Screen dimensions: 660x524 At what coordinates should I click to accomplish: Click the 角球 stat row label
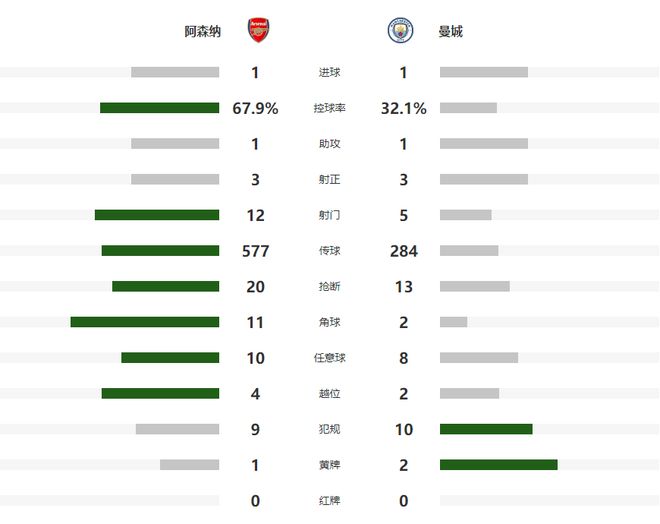click(x=329, y=322)
